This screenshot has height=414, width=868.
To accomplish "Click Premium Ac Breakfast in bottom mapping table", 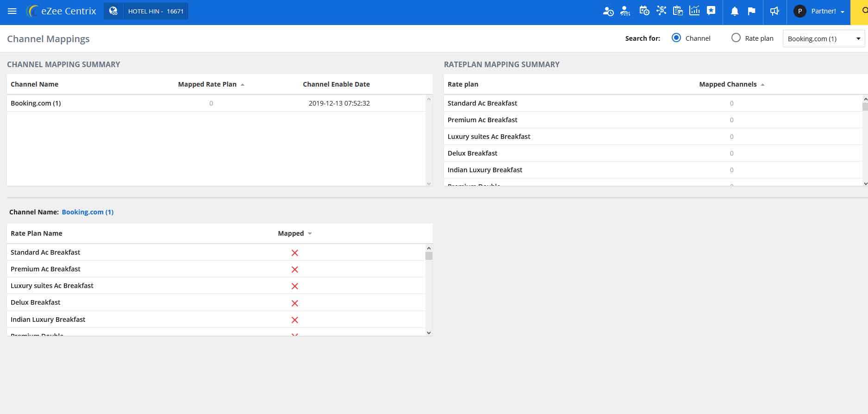I will [x=45, y=269].
